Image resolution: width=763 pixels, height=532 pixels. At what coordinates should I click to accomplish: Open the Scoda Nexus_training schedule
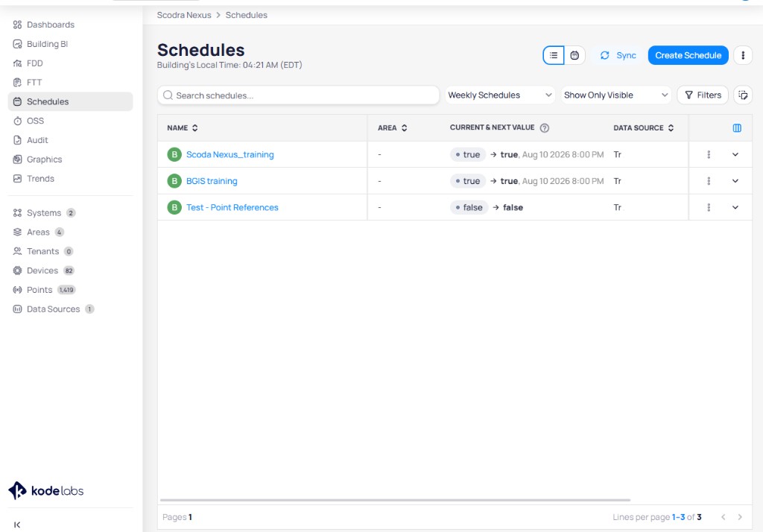tap(230, 155)
